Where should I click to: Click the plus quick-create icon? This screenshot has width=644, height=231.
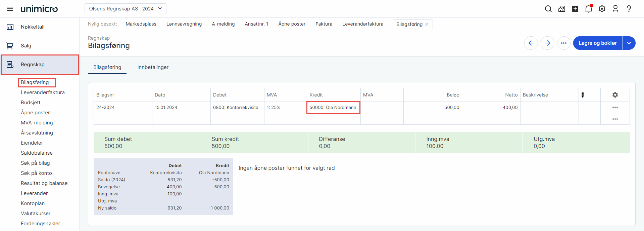575,9
